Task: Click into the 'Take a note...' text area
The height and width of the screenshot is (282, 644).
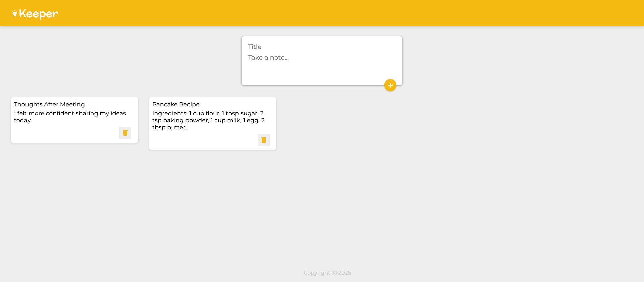Action: pos(321,64)
